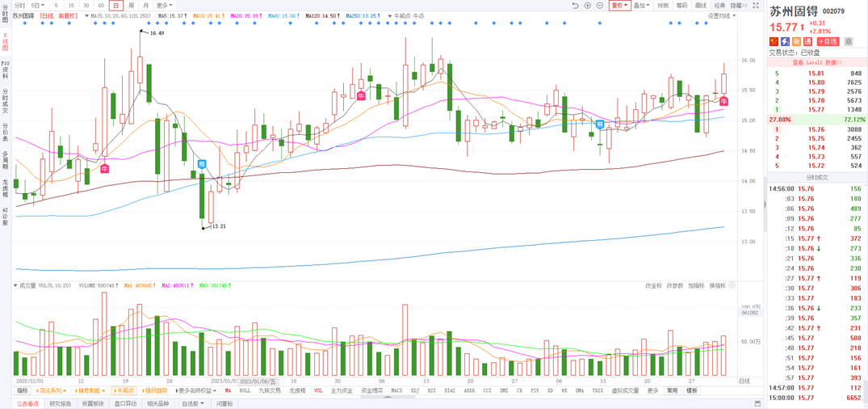Click the undo arrow icon in chart toolbar
The width and height of the screenshot is (868, 409).
[575, 6]
